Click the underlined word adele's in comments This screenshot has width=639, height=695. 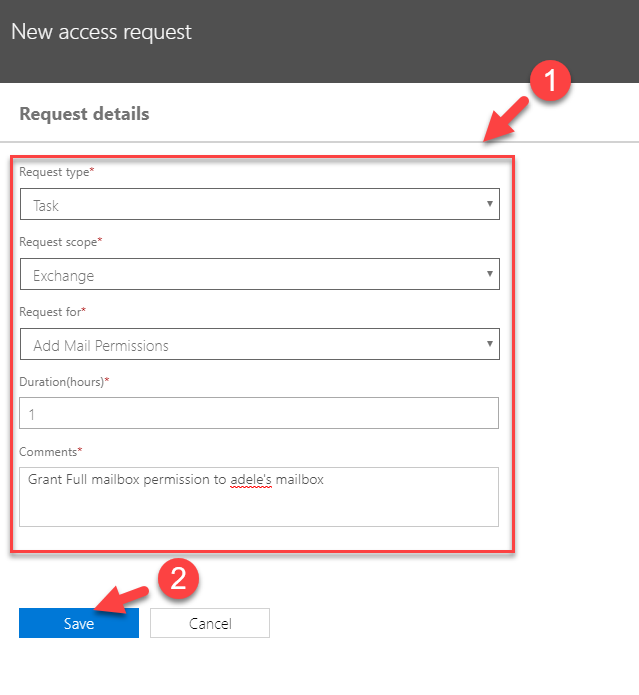(x=251, y=480)
